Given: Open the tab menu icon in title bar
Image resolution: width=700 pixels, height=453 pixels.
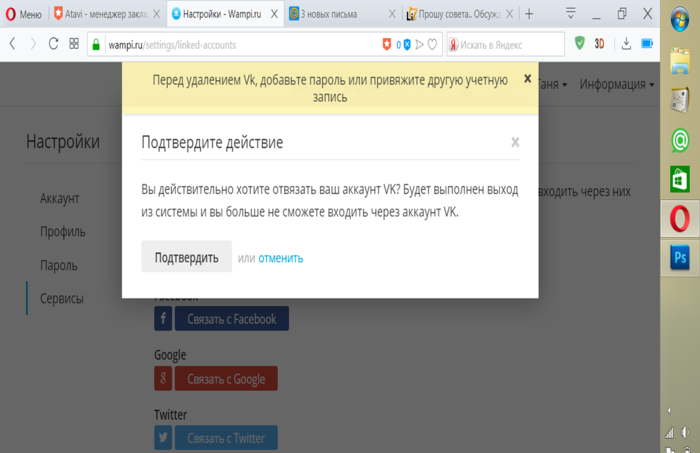Looking at the screenshot, I should coord(571,13).
